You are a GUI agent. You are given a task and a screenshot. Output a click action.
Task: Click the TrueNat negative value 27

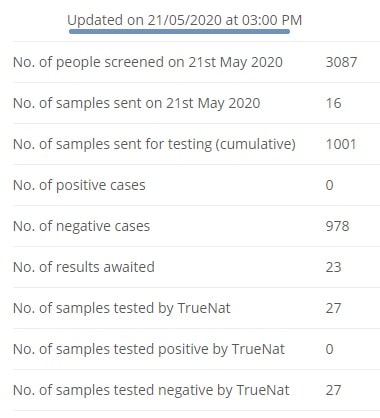[333, 390]
